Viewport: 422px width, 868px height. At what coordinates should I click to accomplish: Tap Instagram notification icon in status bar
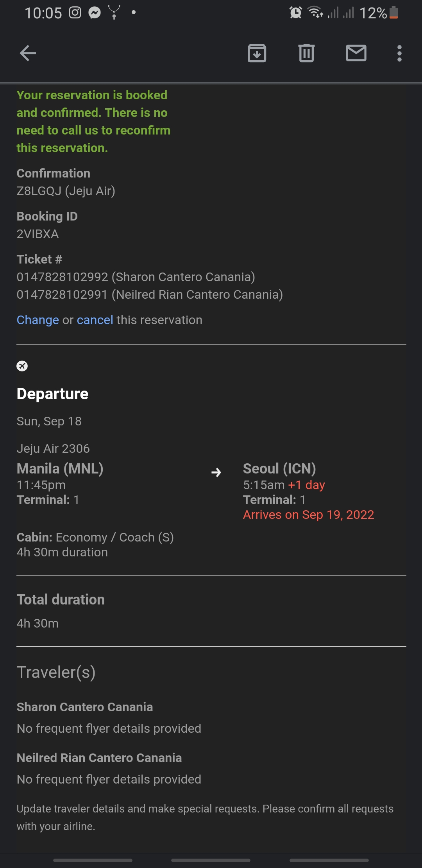pyautogui.click(x=75, y=13)
